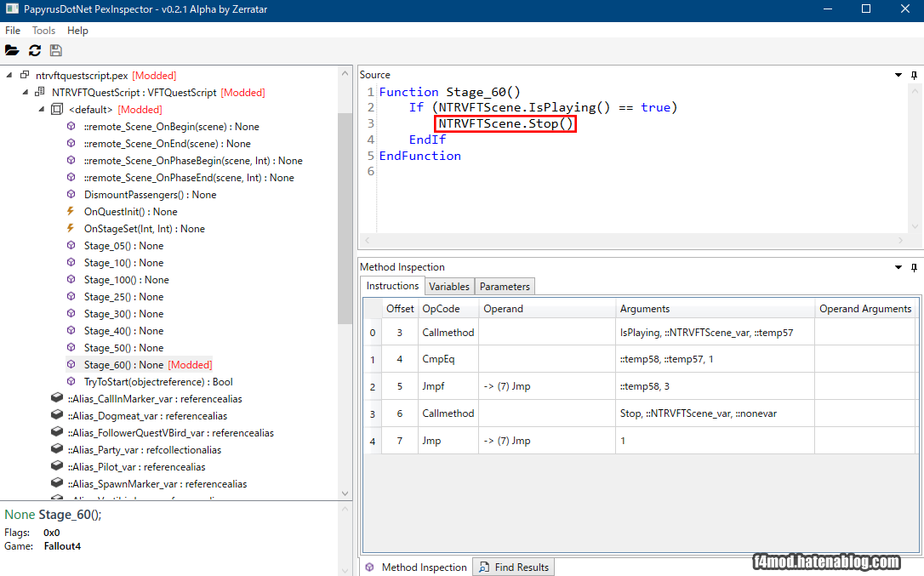The image size is (924, 576).
Task: Switch to the Variables tab
Action: 449,287
